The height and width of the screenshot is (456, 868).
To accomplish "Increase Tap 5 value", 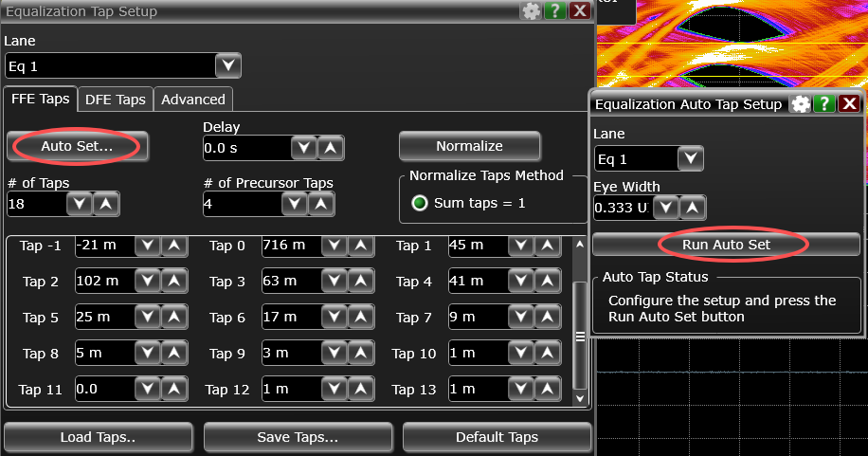I will [174, 318].
